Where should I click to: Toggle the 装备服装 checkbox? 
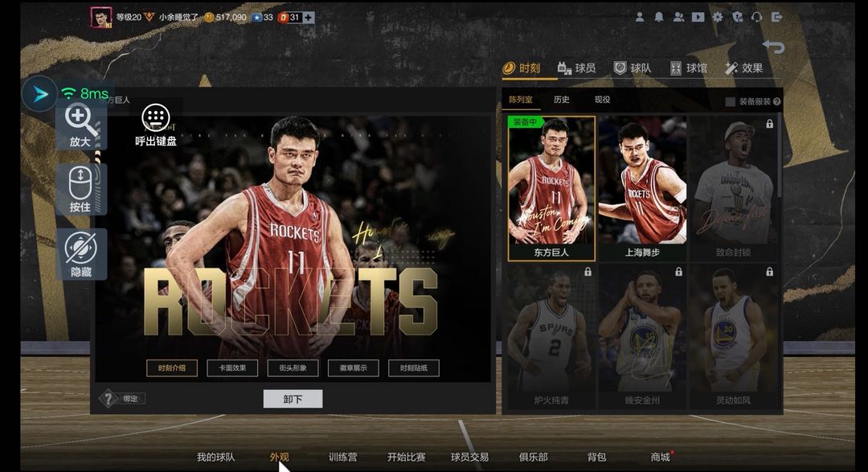click(x=730, y=101)
